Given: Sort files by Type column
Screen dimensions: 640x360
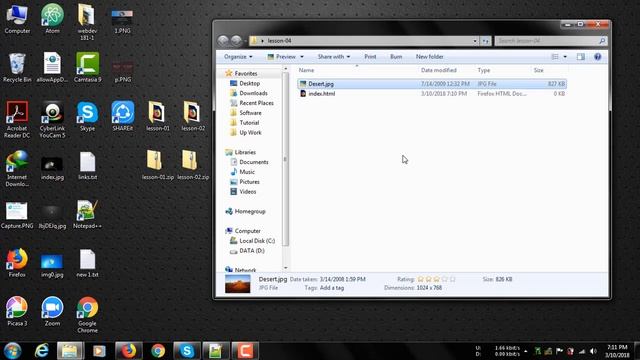Looking at the screenshot, I should pyautogui.click(x=484, y=70).
